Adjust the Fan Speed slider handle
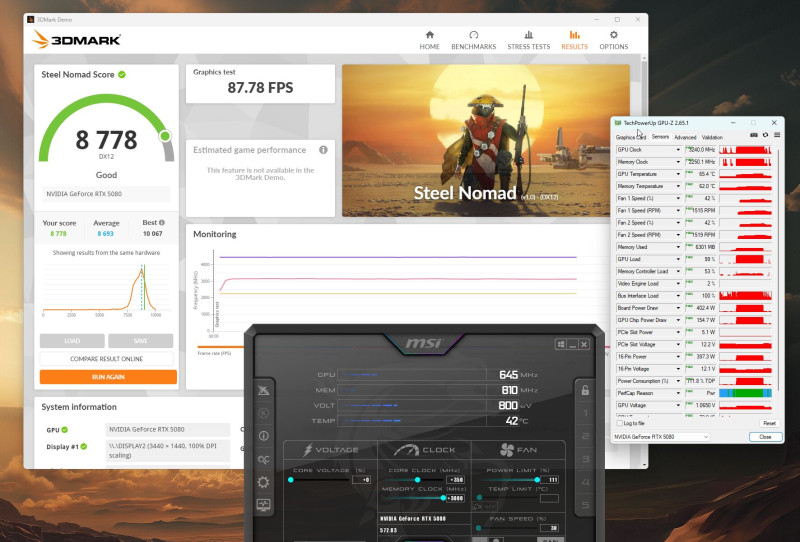This screenshot has height=542, width=800. click(479, 528)
